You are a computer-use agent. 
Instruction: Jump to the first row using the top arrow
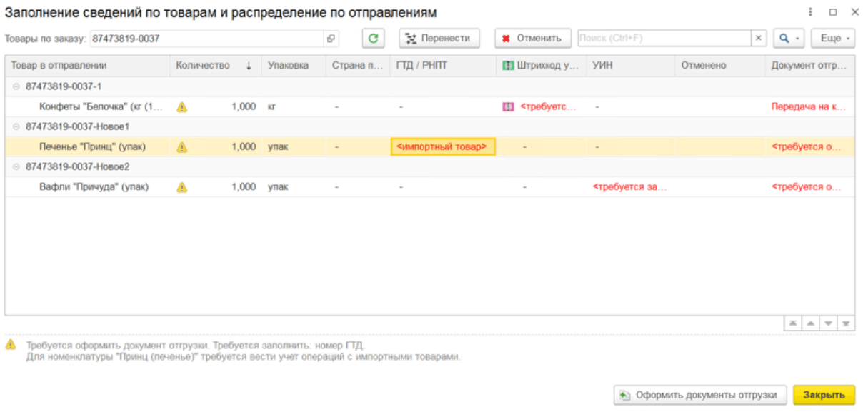pos(792,323)
